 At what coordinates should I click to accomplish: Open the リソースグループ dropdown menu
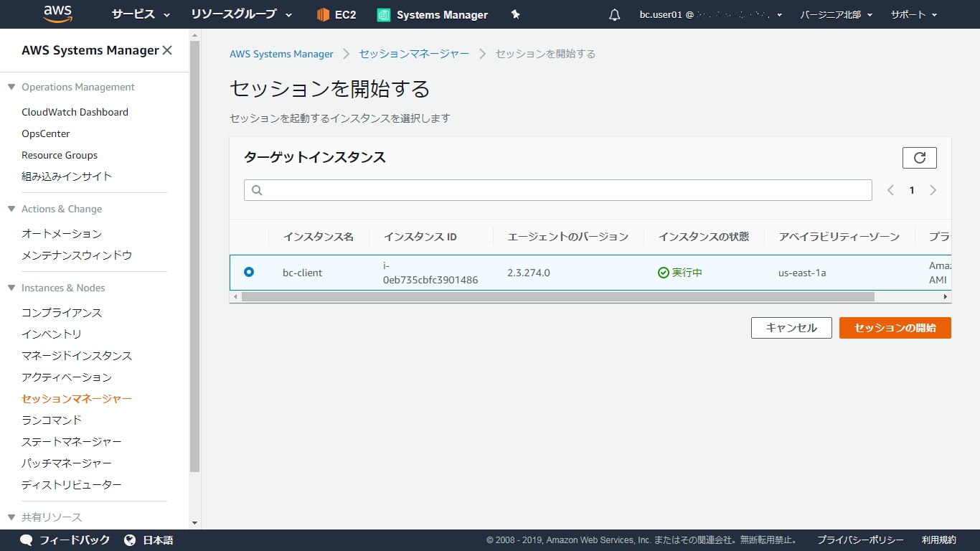(242, 14)
